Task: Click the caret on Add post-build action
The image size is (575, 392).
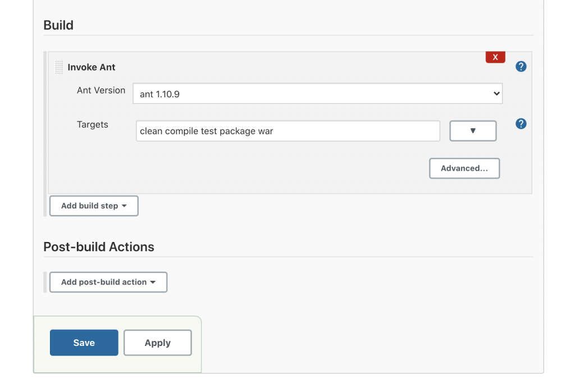Action: (153, 282)
